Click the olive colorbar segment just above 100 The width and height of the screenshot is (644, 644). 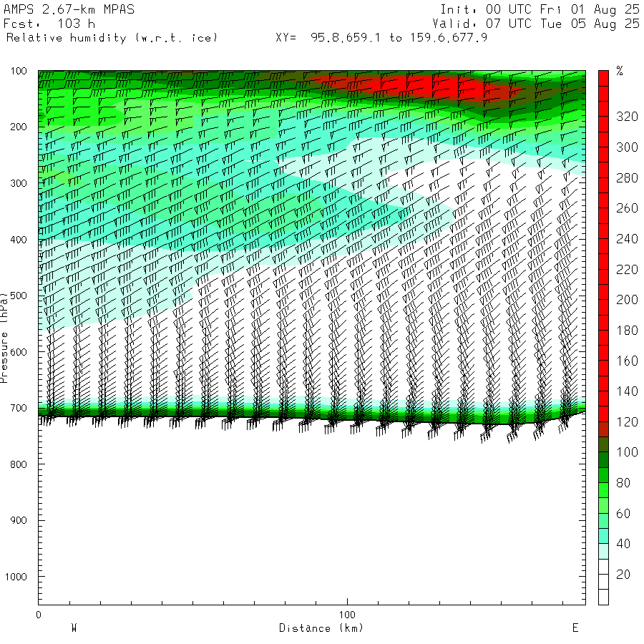coord(603,444)
